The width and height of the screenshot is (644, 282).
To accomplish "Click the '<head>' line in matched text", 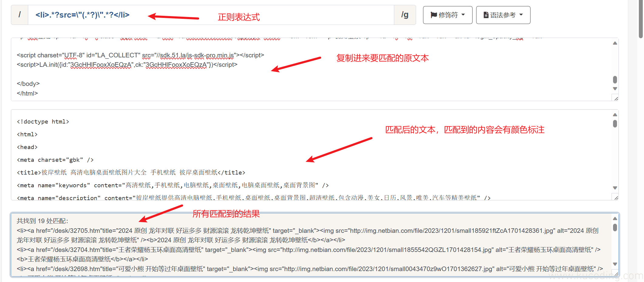I will [x=27, y=147].
